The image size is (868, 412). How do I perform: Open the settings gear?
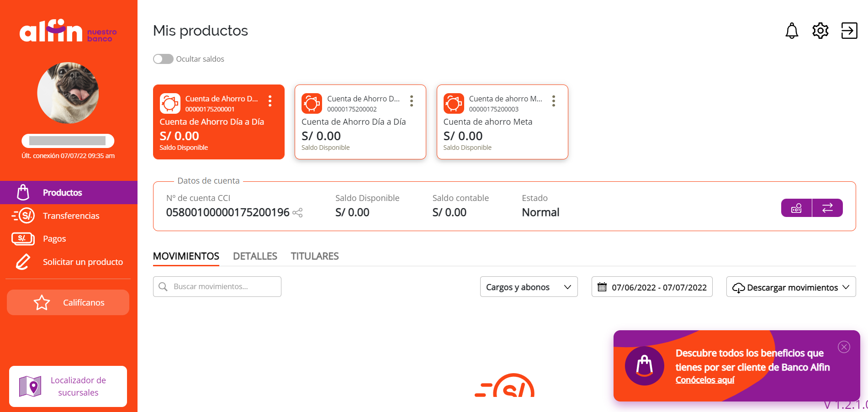pyautogui.click(x=820, y=31)
